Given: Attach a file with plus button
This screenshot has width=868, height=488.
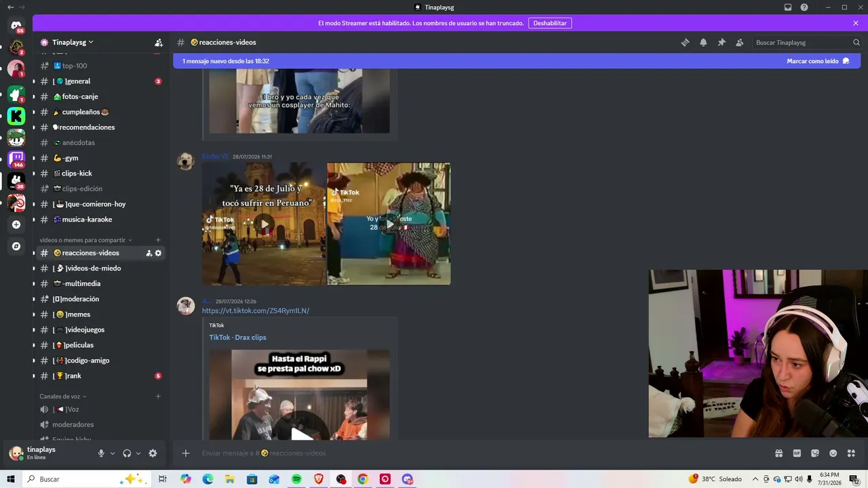Looking at the screenshot, I should [186, 453].
